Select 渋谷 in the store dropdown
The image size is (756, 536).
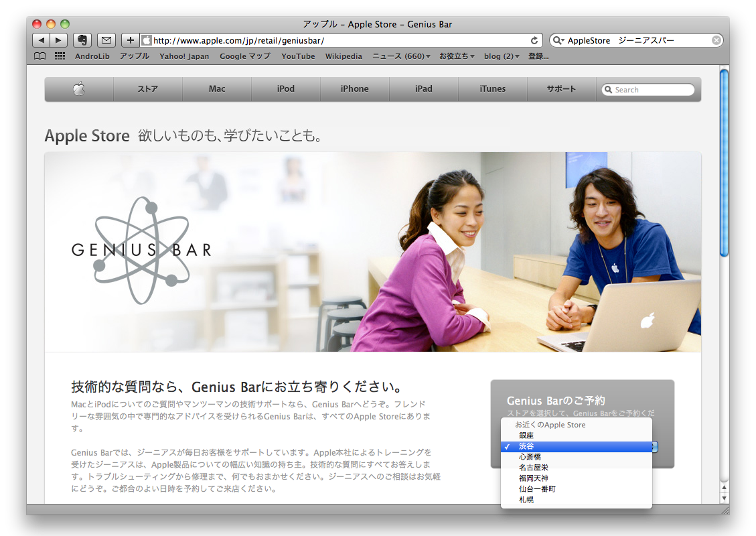point(577,446)
